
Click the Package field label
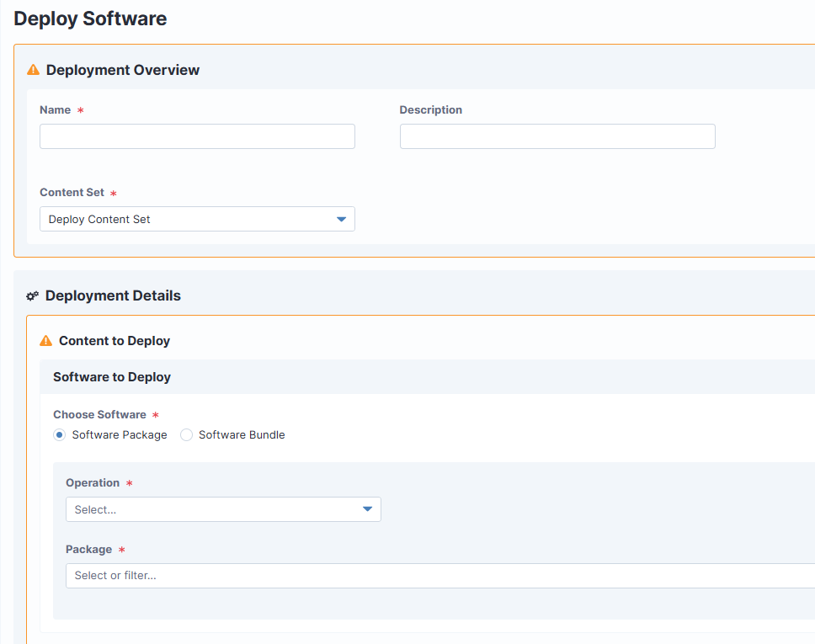point(89,550)
